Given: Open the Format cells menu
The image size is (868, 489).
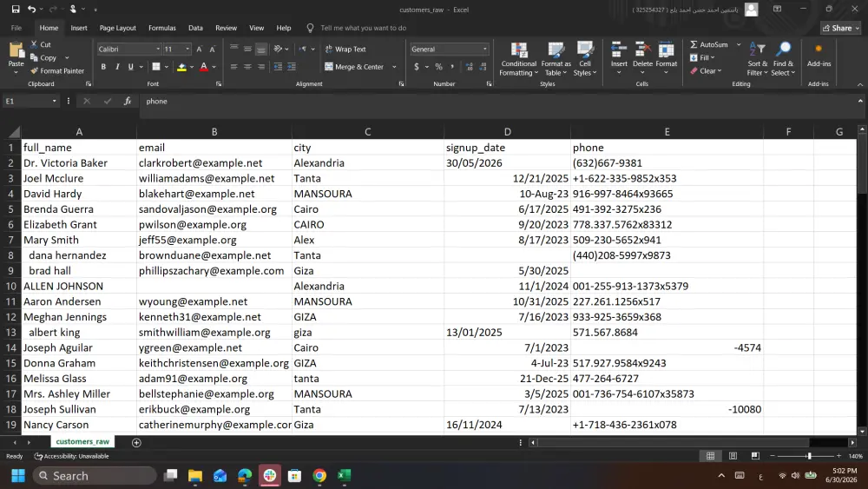Looking at the screenshot, I should (x=666, y=57).
